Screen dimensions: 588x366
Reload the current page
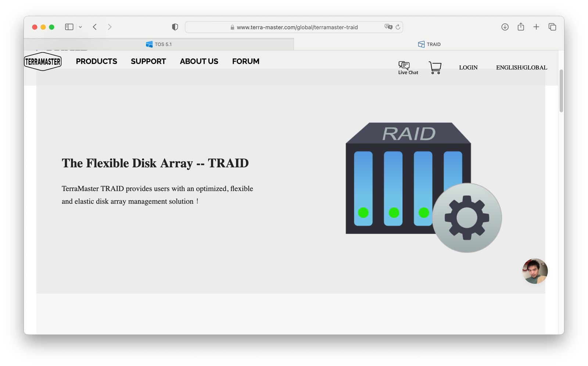point(398,27)
